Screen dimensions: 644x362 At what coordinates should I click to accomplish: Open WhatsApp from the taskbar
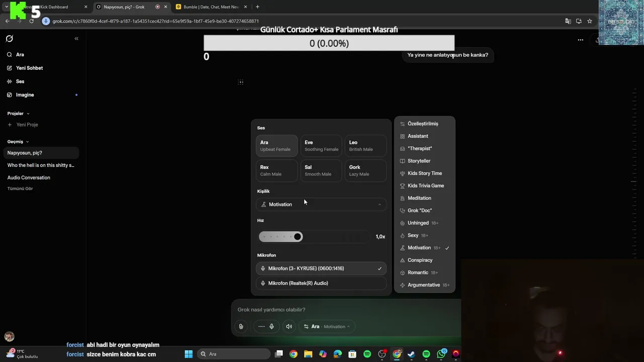tap(441, 354)
